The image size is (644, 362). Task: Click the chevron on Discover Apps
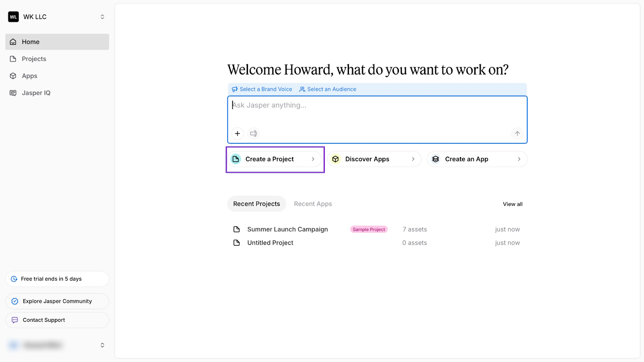pos(413,159)
